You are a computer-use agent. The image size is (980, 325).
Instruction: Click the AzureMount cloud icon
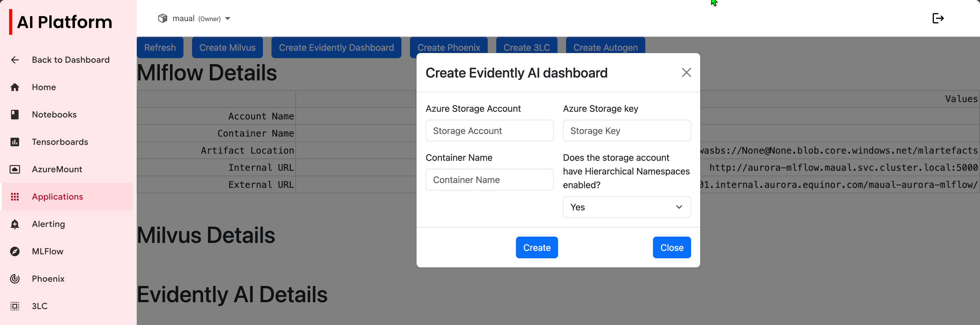15,169
